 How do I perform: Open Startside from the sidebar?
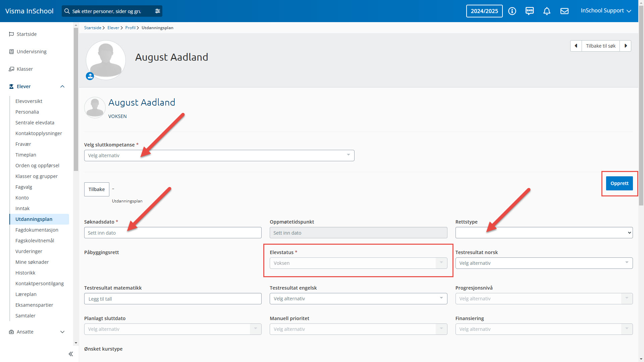26,34
